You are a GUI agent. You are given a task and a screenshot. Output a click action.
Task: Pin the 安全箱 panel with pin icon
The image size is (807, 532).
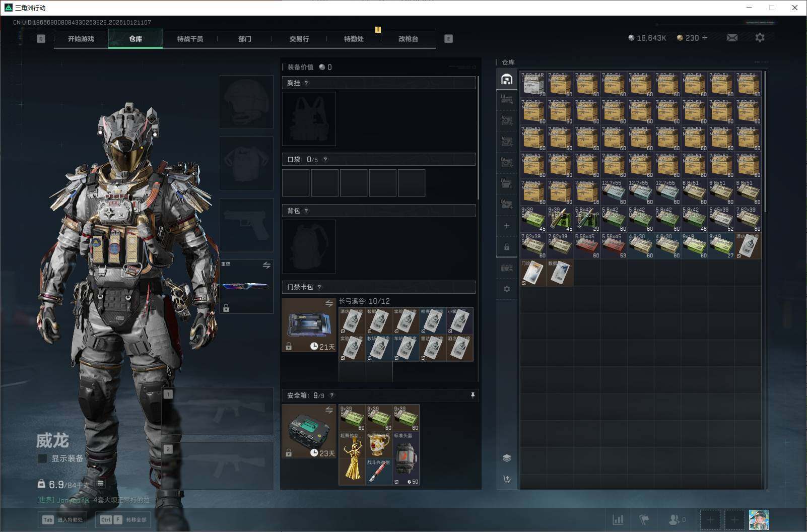[x=473, y=395]
